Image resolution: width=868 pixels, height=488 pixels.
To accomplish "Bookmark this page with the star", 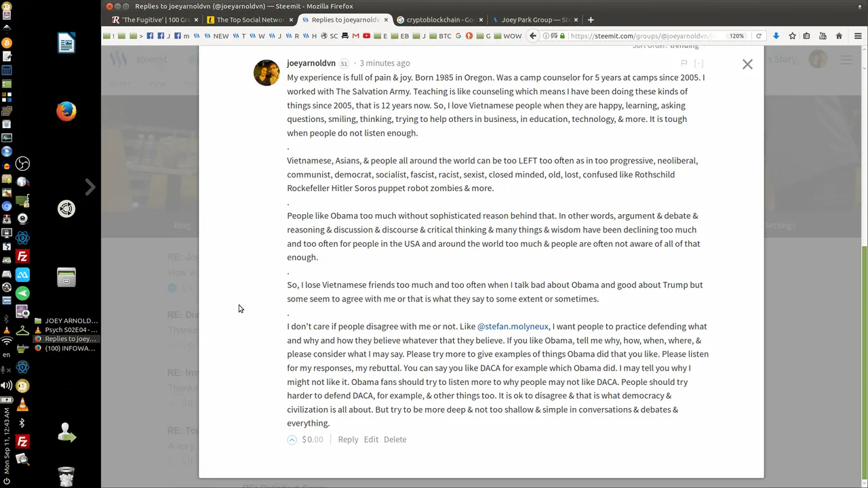I will pyautogui.click(x=791, y=36).
